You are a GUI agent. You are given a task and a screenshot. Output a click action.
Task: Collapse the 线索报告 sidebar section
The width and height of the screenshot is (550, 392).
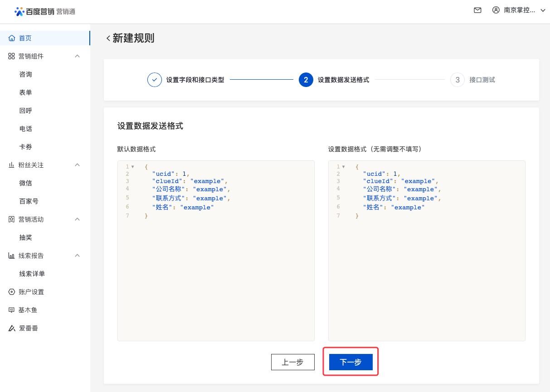pos(77,256)
